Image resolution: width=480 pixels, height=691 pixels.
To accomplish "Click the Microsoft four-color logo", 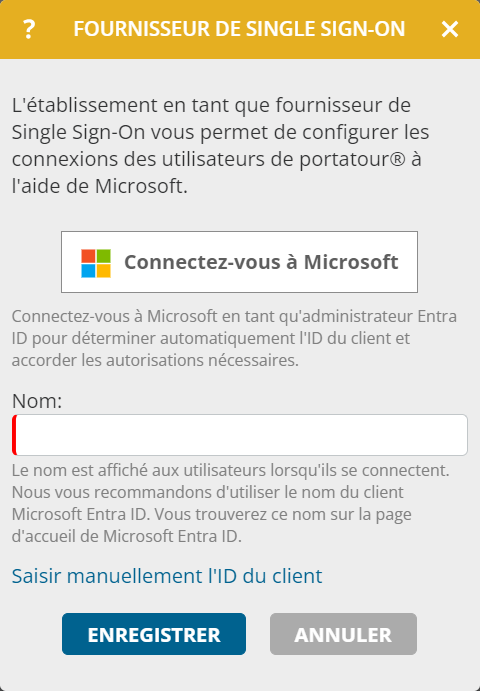I will click(x=96, y=263).
